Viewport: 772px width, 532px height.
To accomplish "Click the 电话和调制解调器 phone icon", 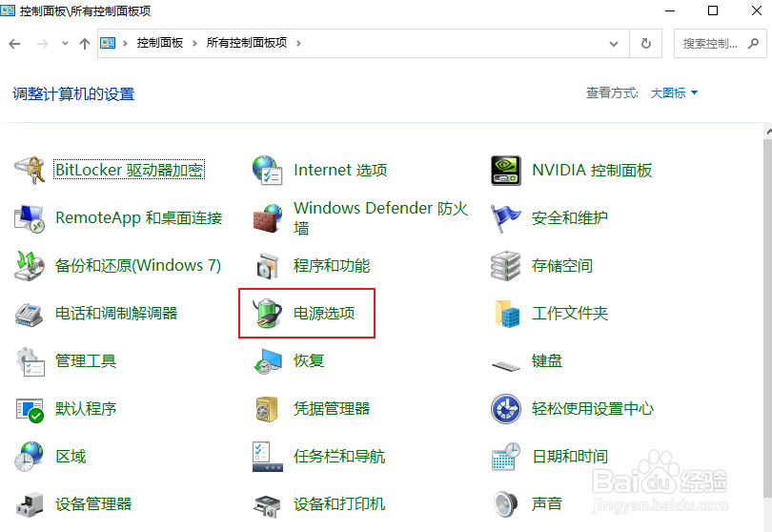I will [x=30, y=314].
